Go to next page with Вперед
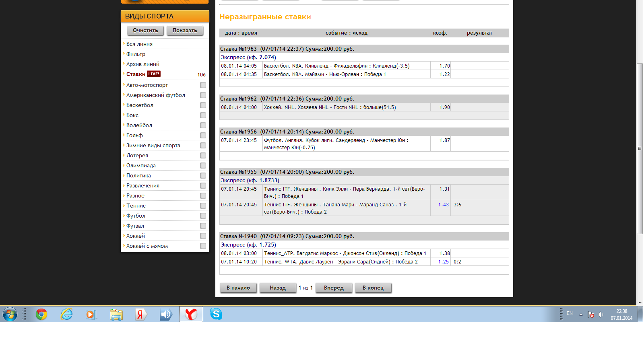The image size is (644, 362). tap(334, 288)
